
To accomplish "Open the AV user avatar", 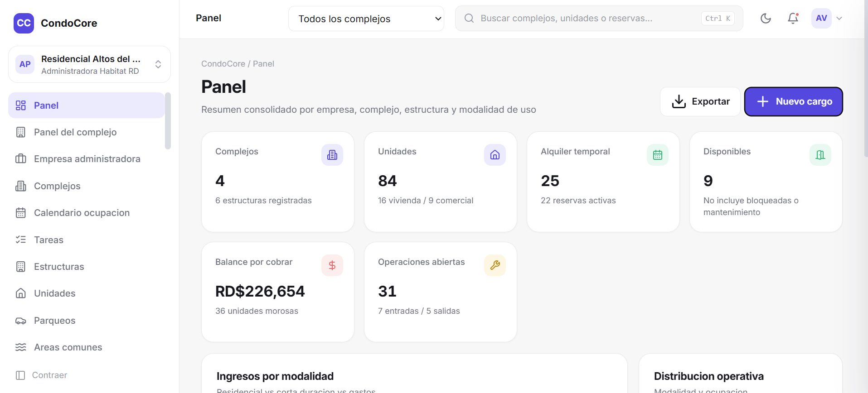I will tap(821, 19).
